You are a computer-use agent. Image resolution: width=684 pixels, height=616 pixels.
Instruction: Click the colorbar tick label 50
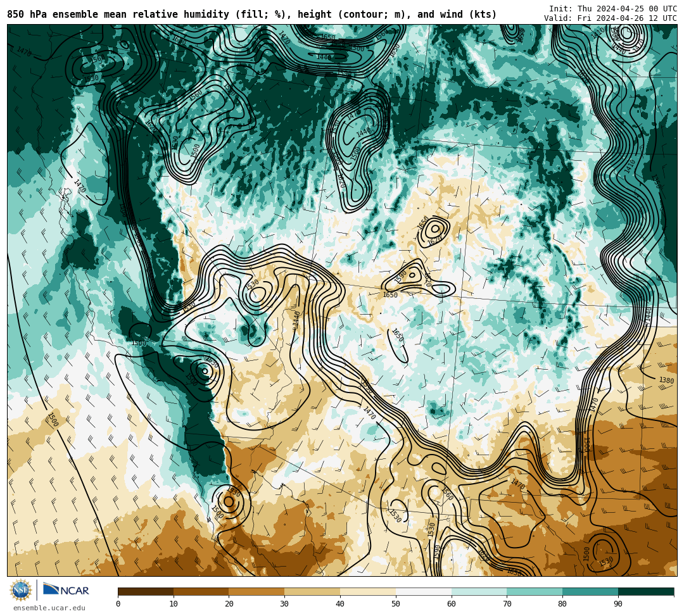tap(396, 604)
